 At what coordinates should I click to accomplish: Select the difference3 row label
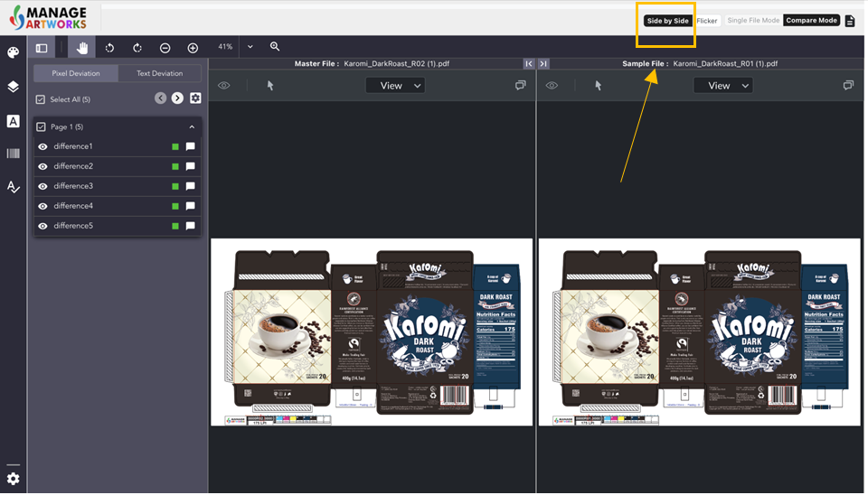pyautogui.click(x=73, y=186)
